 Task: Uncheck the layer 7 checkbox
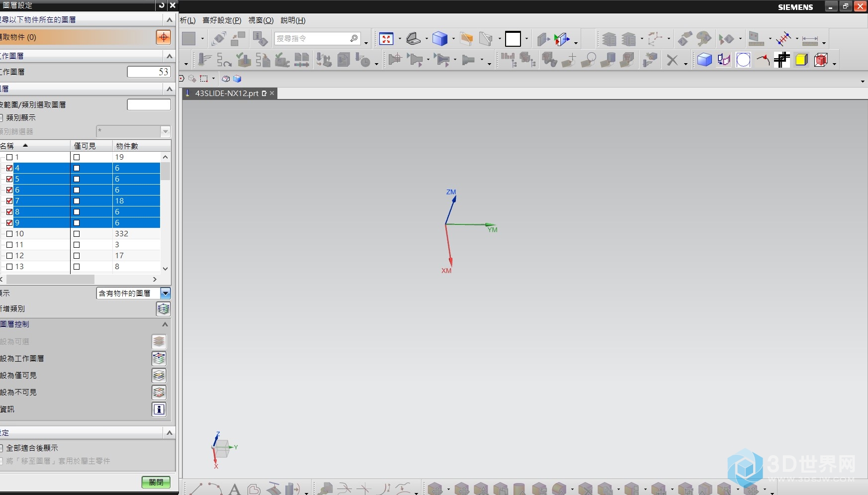point(9,201)
